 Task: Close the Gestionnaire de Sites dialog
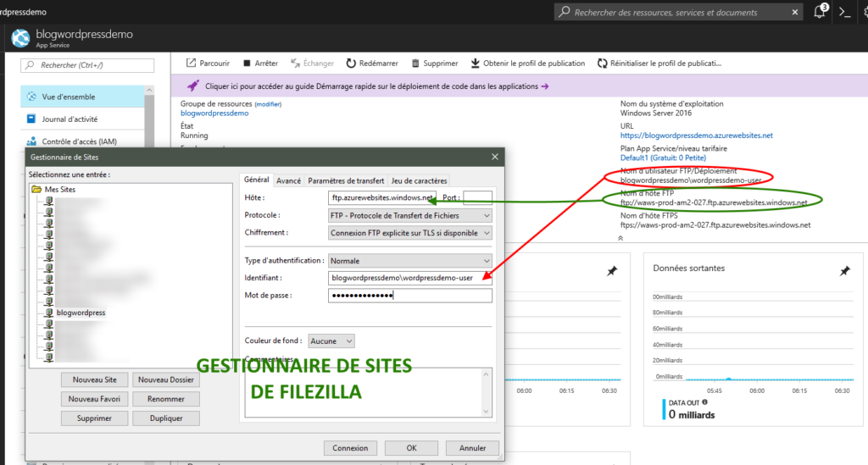click(495, 157)
